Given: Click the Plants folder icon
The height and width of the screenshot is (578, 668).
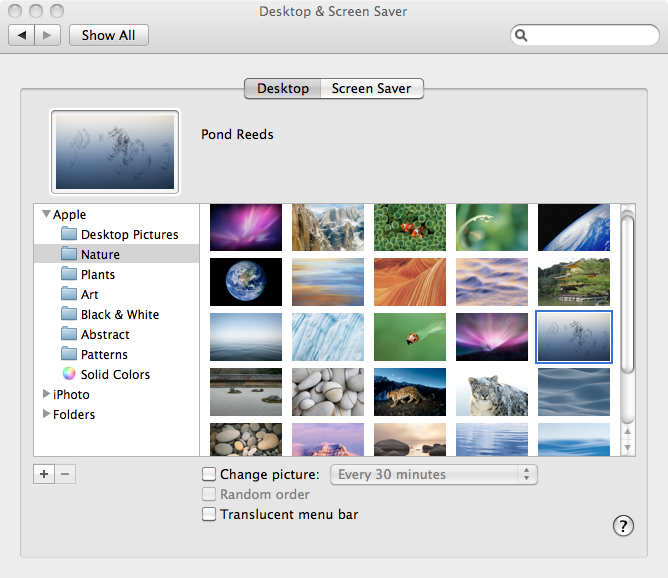Looking at the screenshot, I should (69, 274).
